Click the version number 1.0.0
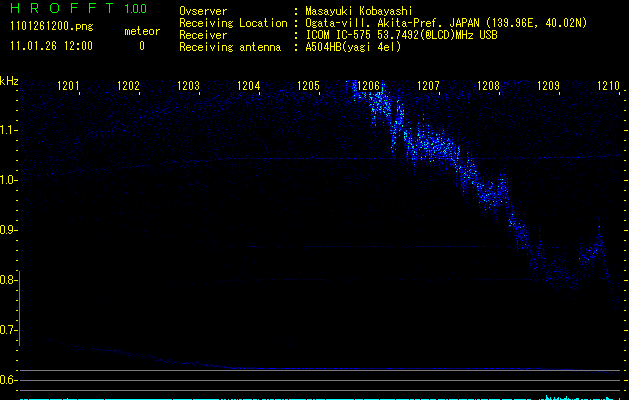Viewport: 629px width, 400px height. (136, 8)
